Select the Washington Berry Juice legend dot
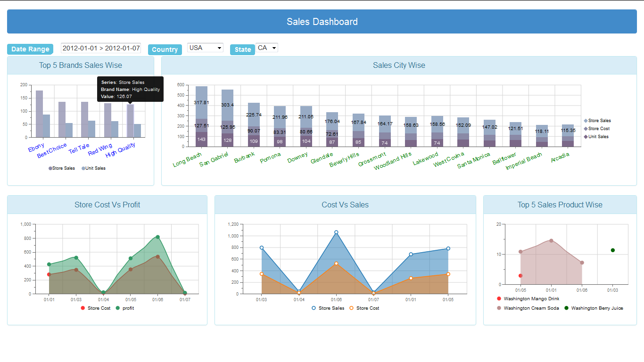The width and height of the screenshot is (644, 362). click(566, 308)
